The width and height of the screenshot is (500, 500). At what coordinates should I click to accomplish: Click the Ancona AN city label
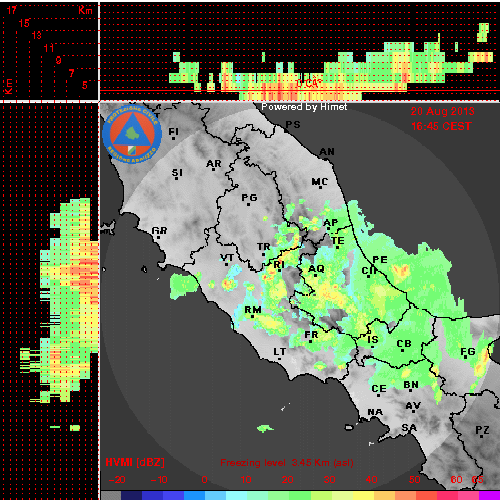click(327, 152)
